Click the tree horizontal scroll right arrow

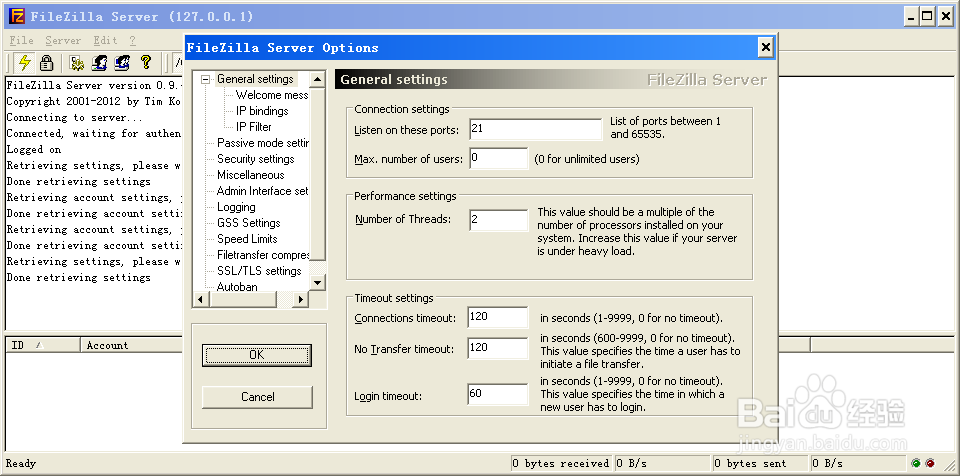[299, 299]
